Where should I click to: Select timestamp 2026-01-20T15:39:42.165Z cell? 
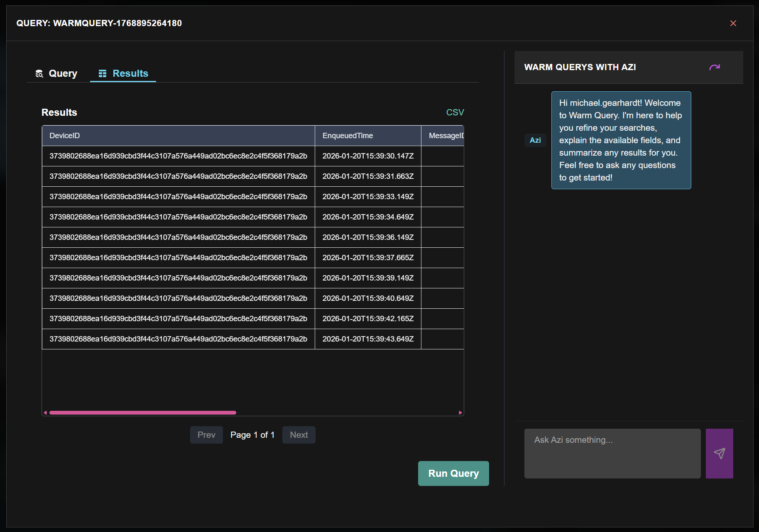[368, 319]
